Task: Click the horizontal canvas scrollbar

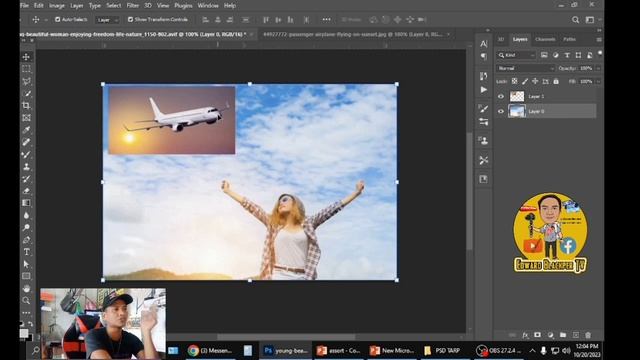Action: (286, 337)
